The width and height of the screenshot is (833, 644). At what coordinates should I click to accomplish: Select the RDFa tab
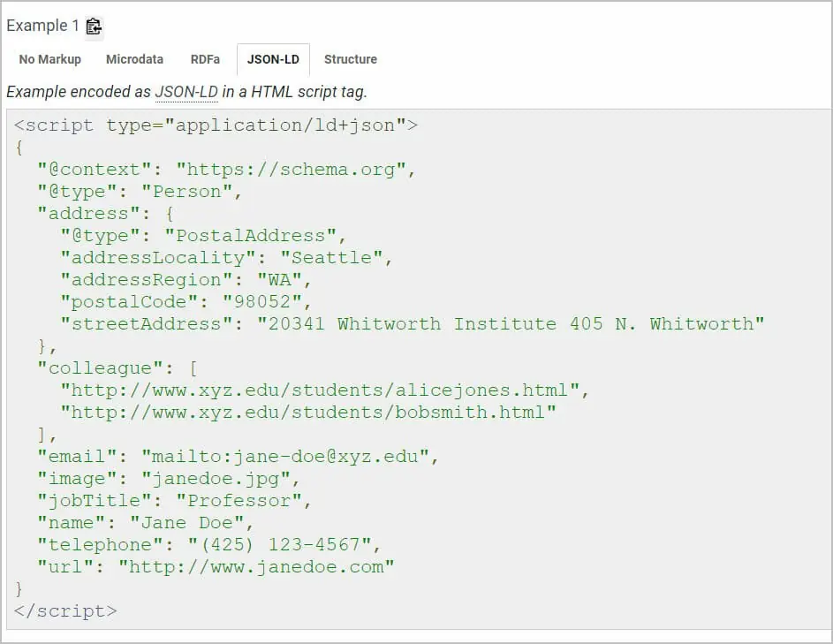[x=205, y=59]
